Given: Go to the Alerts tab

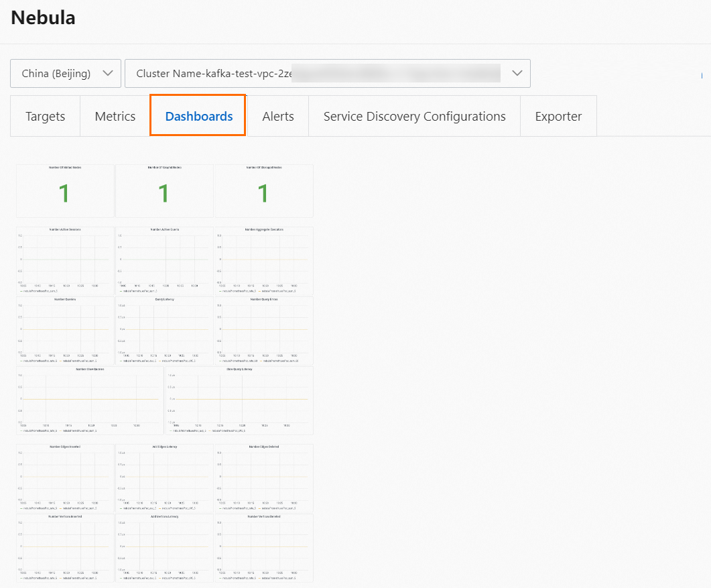Looking at the screenshot, I should 278,116.
